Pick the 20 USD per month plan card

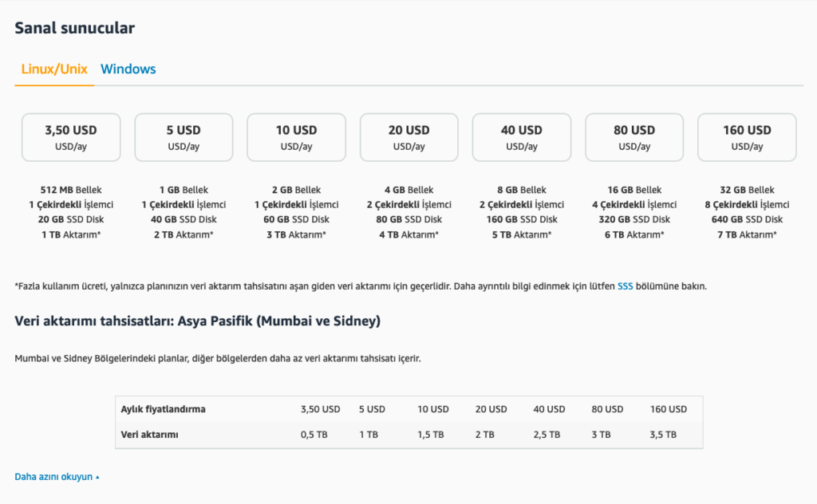pos(409,137)
